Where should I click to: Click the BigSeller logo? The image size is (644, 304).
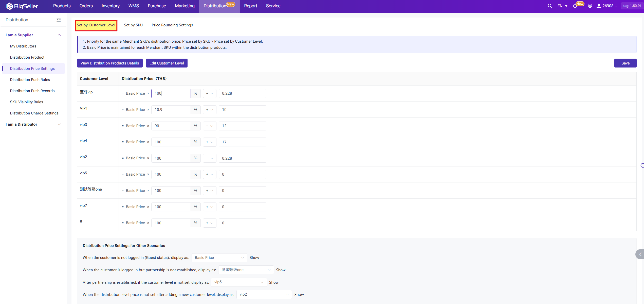click(22, 6)
